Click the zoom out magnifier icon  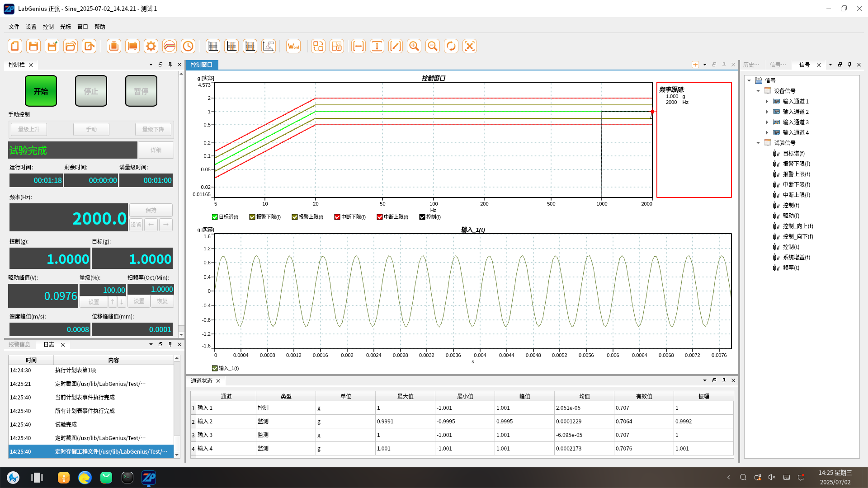[433, 46]
